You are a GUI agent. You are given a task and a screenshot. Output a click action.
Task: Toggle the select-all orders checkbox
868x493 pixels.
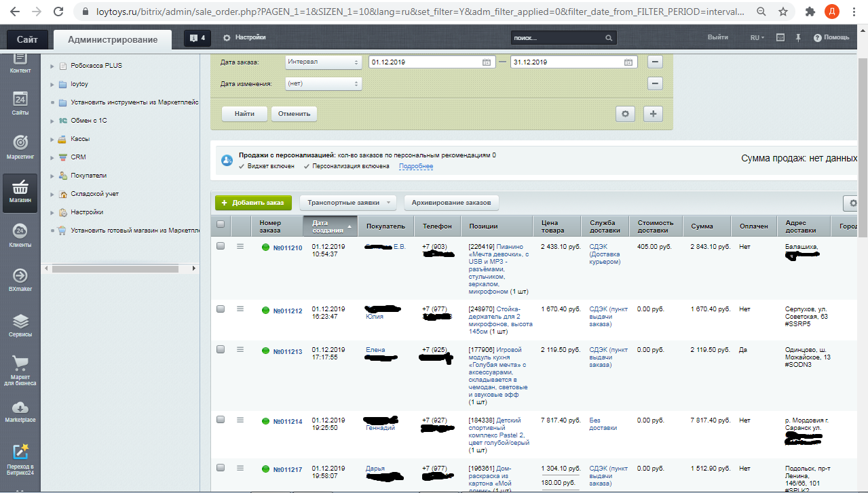(x=220, y=224)
